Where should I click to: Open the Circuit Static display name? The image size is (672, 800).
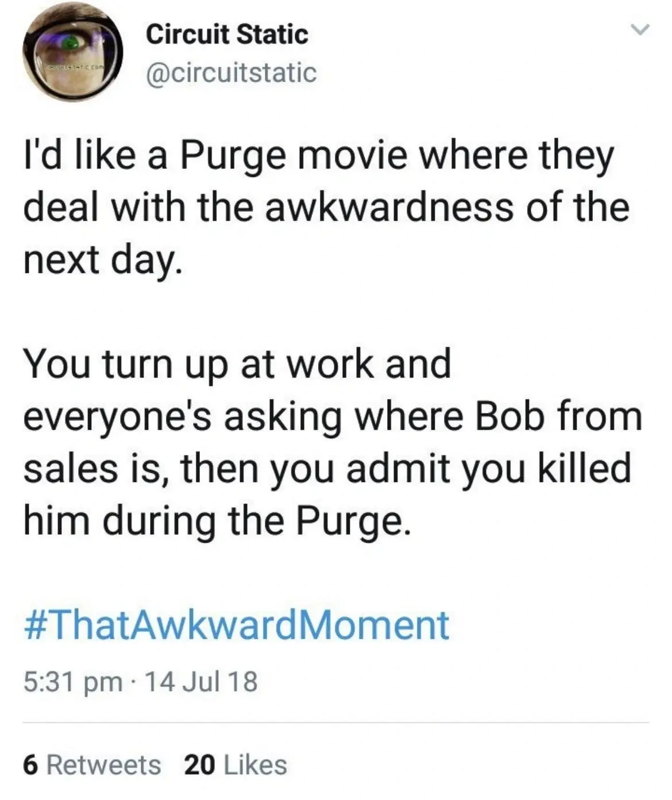tap(227, 34)
